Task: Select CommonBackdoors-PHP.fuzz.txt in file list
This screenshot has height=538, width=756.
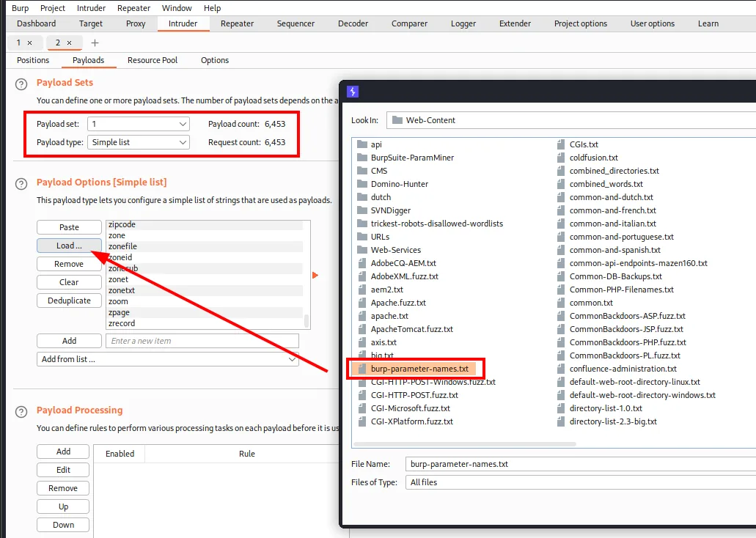Action: point(628,342)
